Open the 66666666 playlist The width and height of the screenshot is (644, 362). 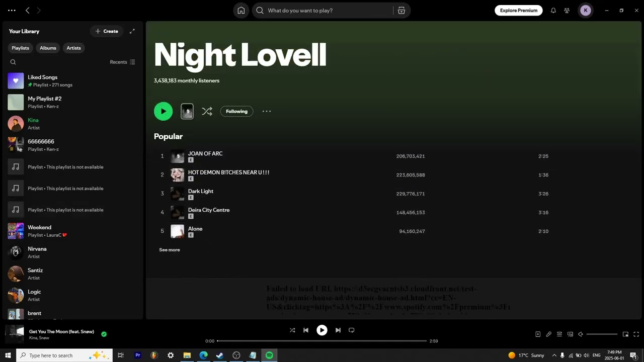(73, 145)
